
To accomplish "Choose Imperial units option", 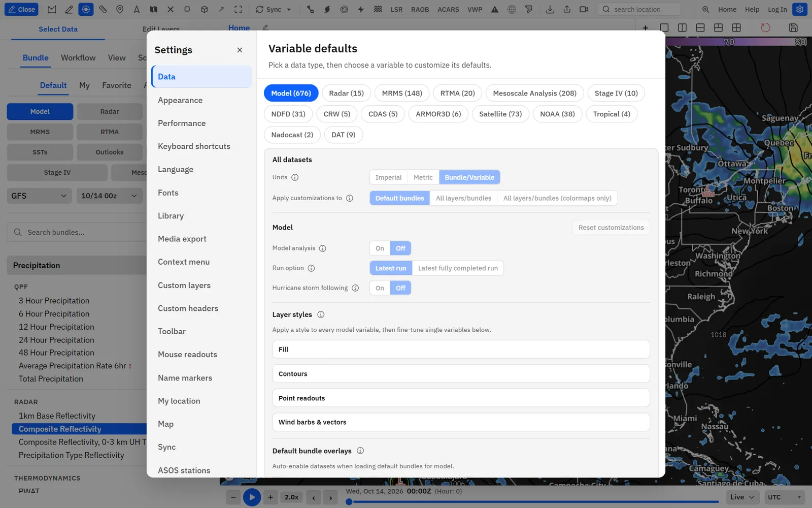I will [388, 177].
